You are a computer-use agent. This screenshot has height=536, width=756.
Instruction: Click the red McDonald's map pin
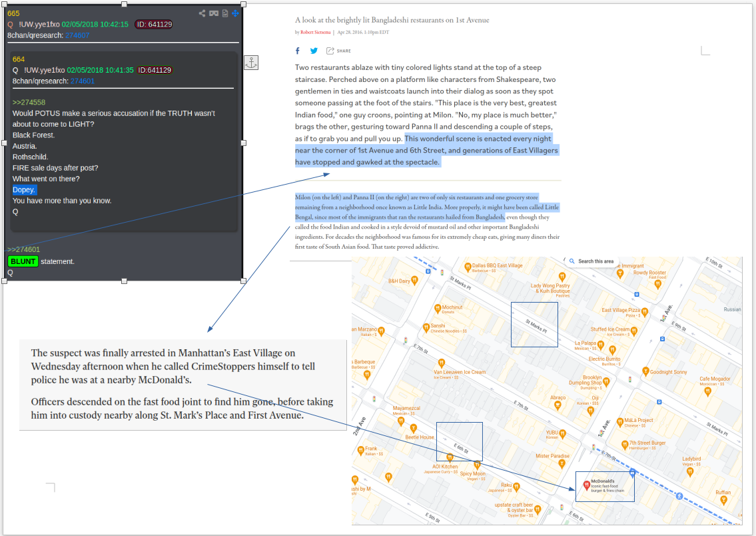coord(586,485)
